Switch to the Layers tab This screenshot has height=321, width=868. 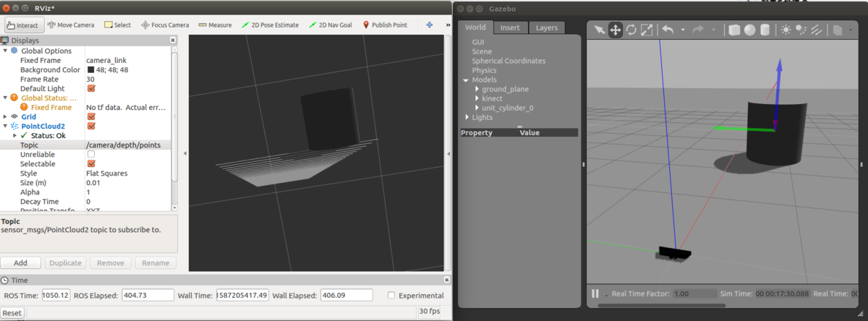pos(547,27)
